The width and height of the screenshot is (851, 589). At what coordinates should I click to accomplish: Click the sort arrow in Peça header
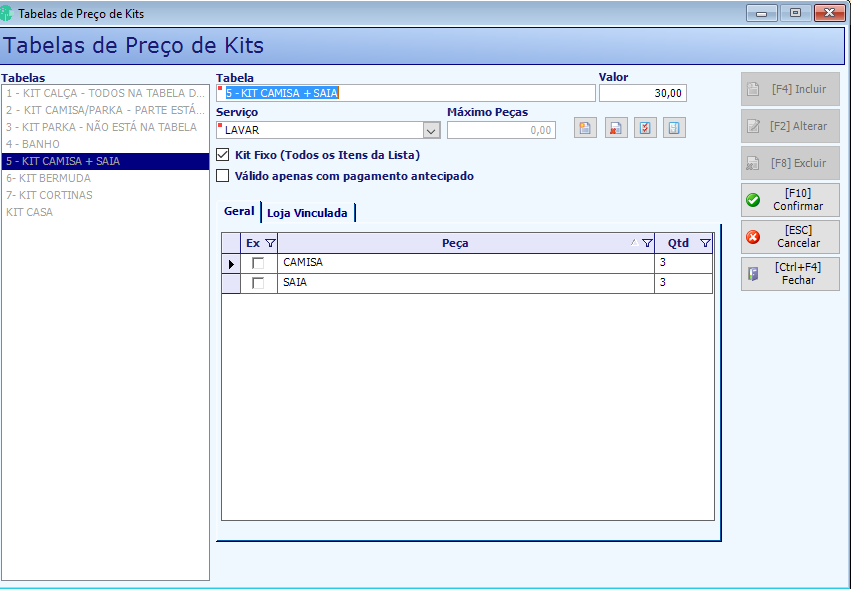point(634,243)
